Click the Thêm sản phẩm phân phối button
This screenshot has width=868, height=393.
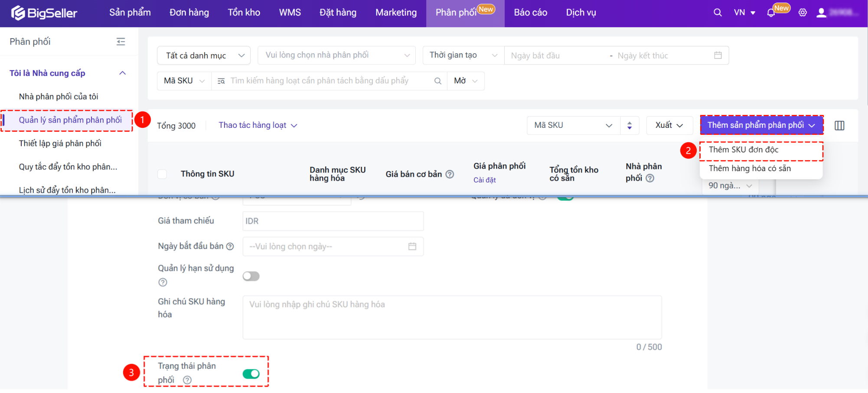coord(761,125)
